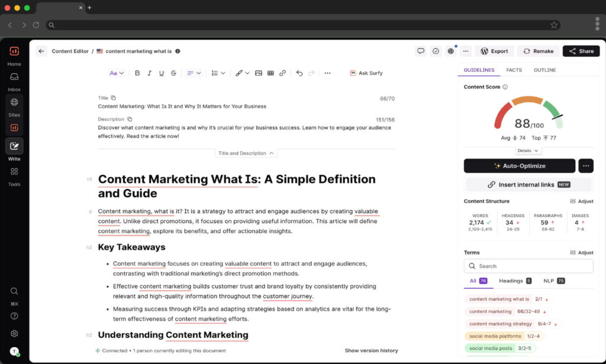Insert a table from the toolbar
Image resolution: width=606 pixels, height=364 pixels.
point(270,73)
